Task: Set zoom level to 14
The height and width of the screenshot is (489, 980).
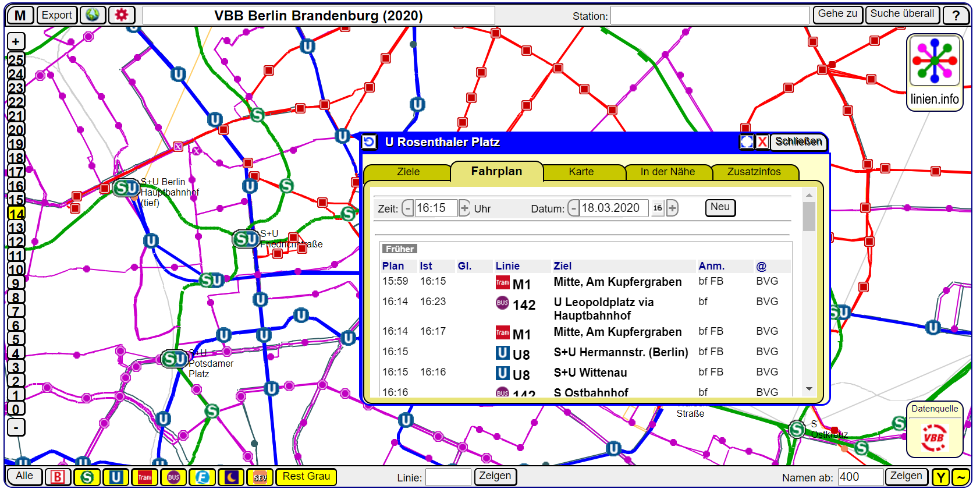Action: point(16,213)
